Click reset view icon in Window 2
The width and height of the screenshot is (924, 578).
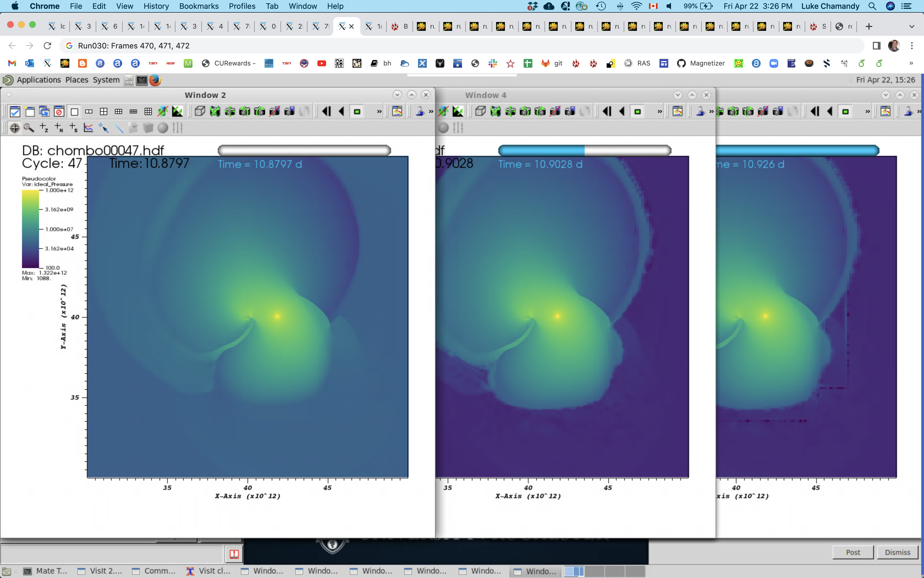pyautogui.click(x=215, y=112)
